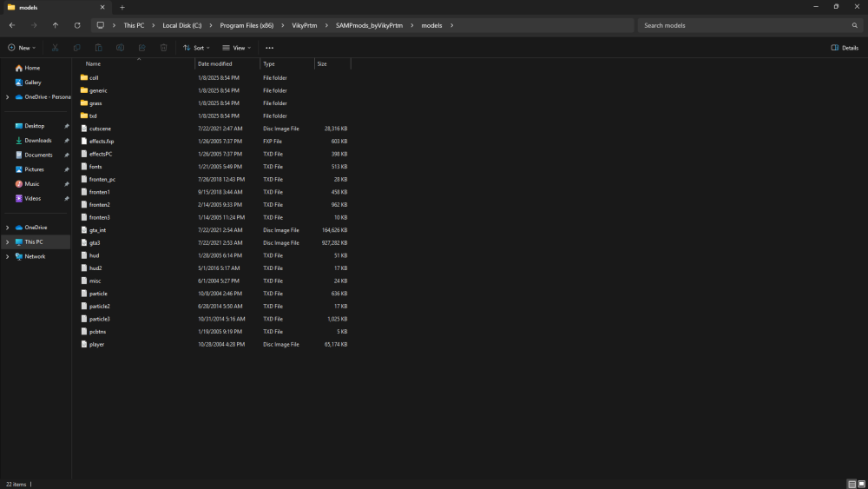
Task: Open a new tab with plus button
Action: pos(122,8)
